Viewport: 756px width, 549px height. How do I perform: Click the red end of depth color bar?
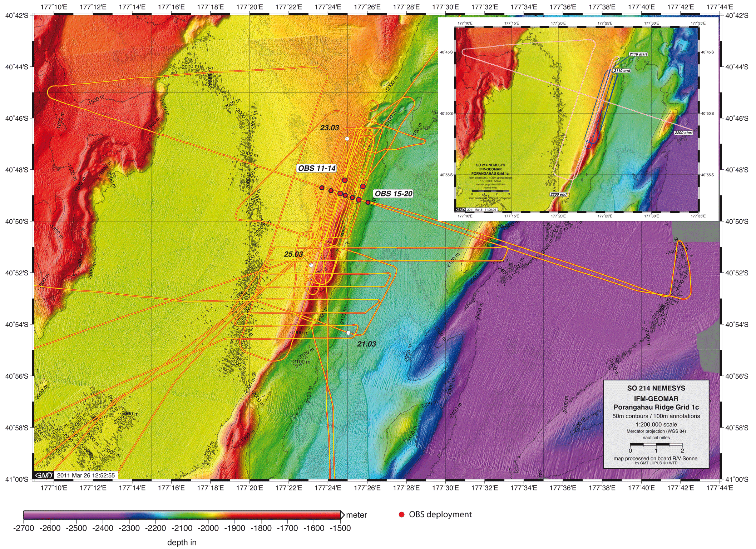point(334,515)
